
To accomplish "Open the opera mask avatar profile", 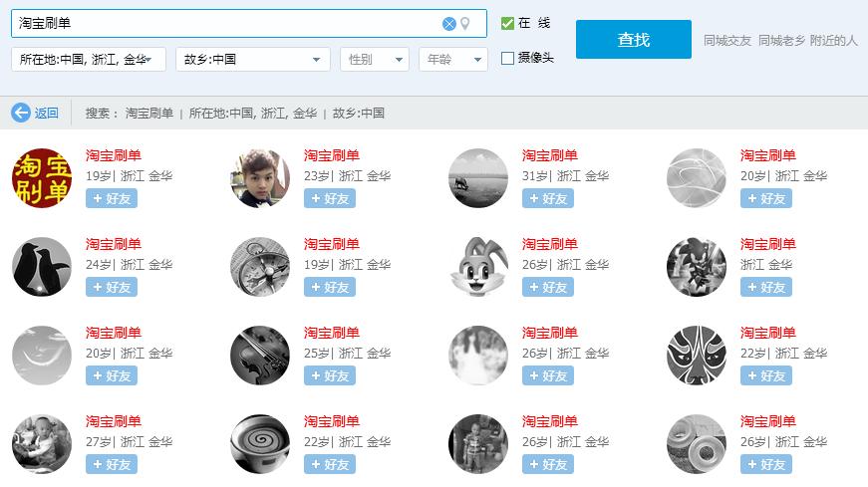I will click(x=697, y=356).
